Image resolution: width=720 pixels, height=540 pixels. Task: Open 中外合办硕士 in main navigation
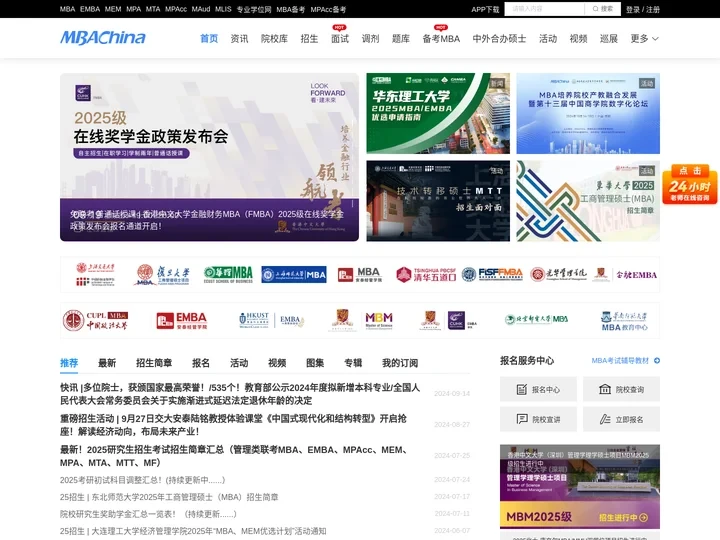499,39
